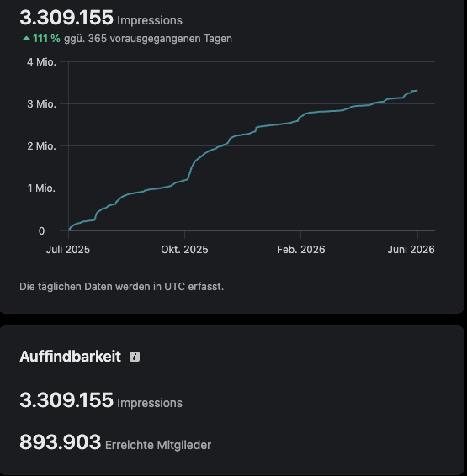Click the UTC data note text
The width and height of the screenshot is (467, 476).
121,287
